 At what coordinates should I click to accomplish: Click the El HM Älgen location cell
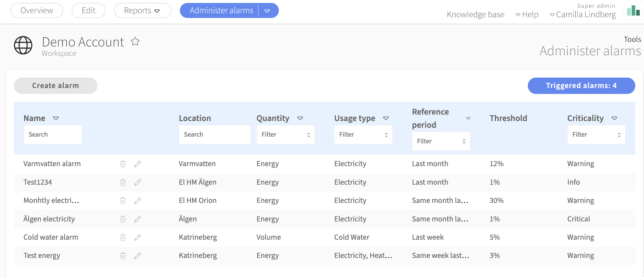click(x=198, y=182)
